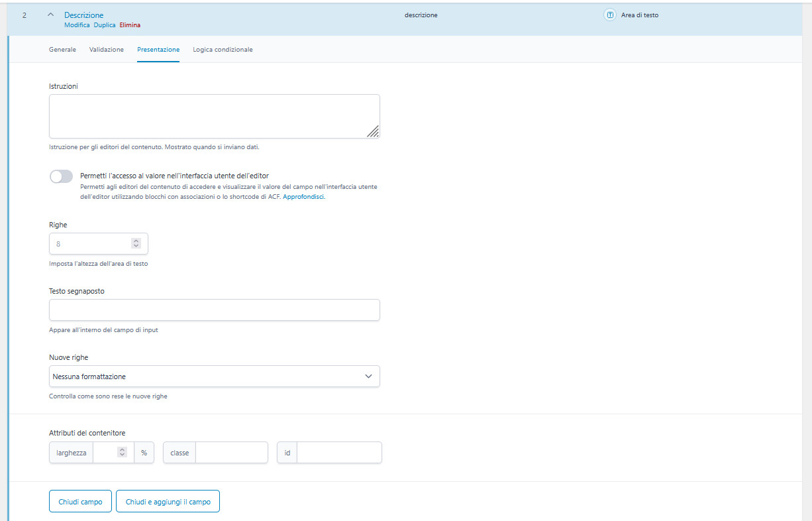Click the Chiudi campo button
812x521 pixels.
click(81, 502)
